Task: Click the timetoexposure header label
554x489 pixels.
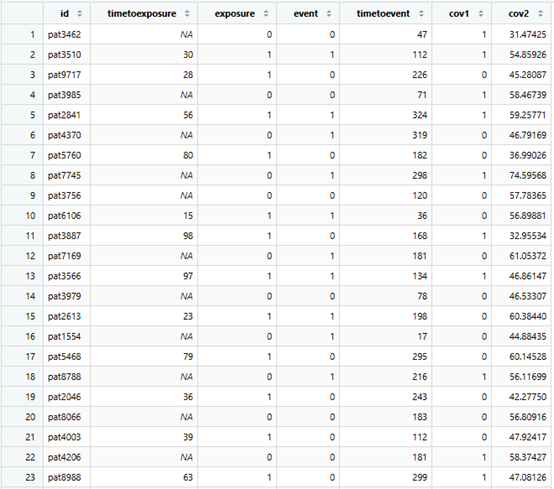Action: pyautogui.click(x=142, y=14)
